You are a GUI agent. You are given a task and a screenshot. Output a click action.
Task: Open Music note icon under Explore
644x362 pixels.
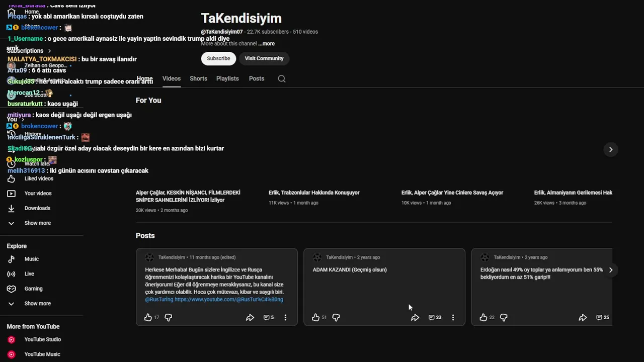pos(11,259)
